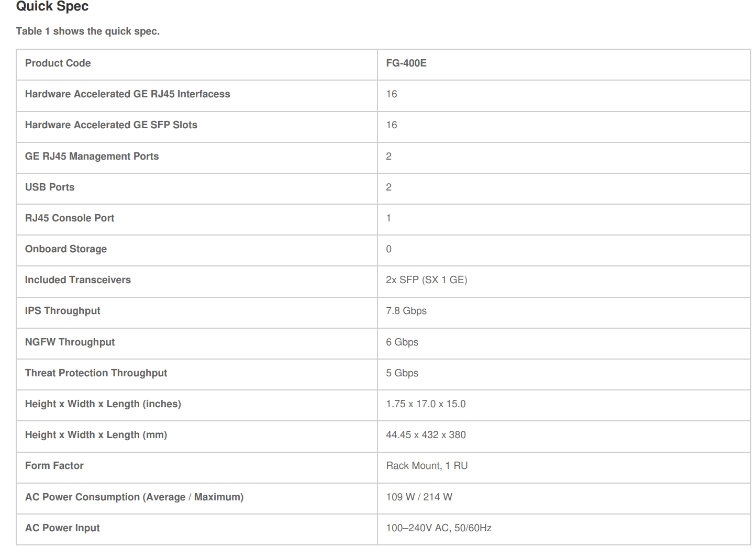Click the 5 Gbps Threat Protection value
This screenshot has width=756, height=559.
[402, 373]
